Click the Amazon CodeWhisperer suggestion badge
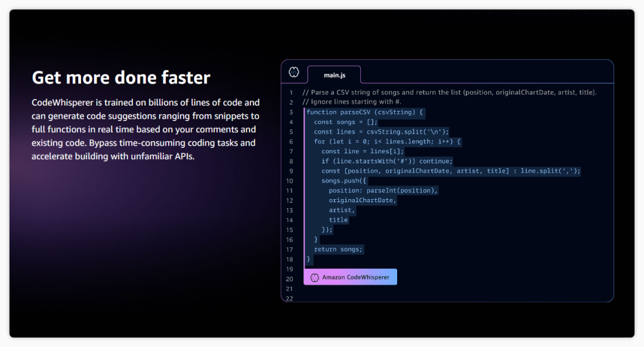 (x=351, y=277)
